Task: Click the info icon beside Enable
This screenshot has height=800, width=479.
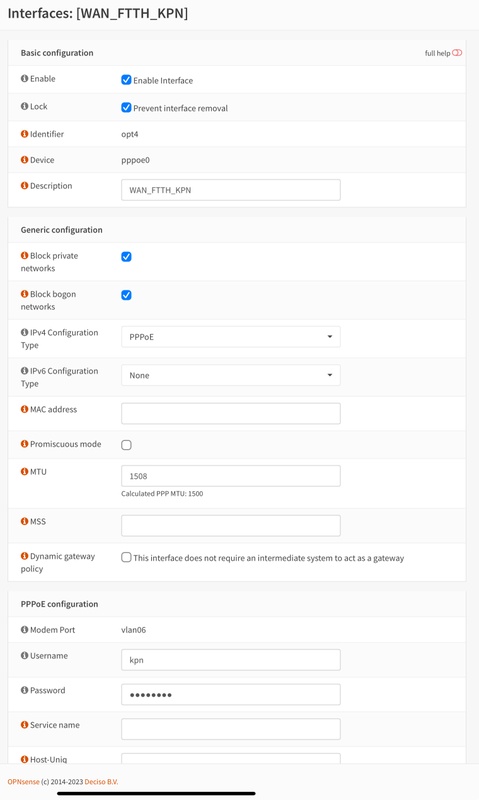Action: pos(24,79)
